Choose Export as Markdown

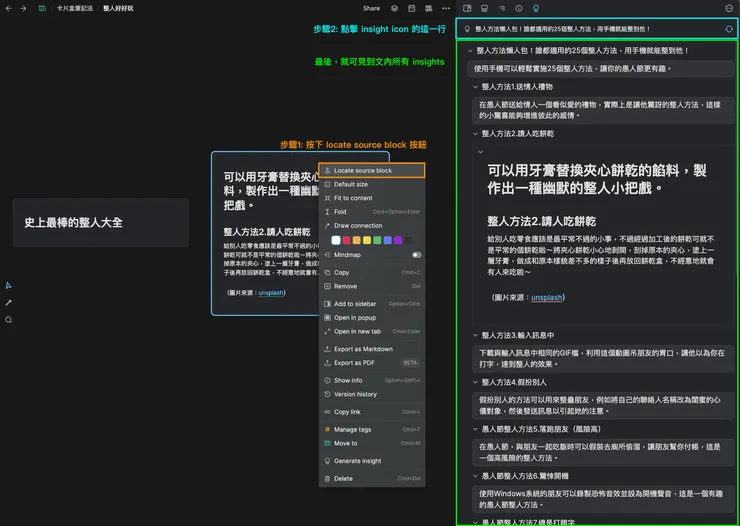coord(372,349)
